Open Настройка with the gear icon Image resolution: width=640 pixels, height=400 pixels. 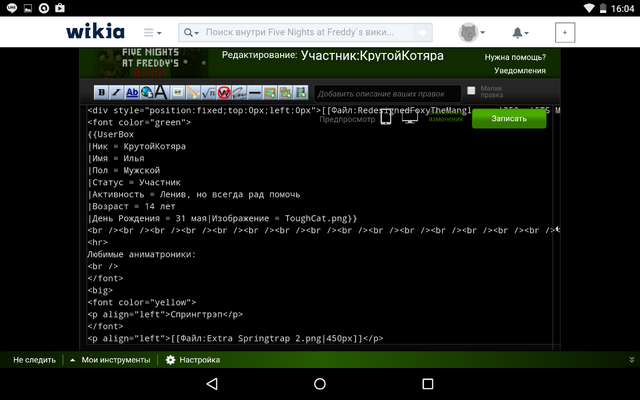pos(193,360)
